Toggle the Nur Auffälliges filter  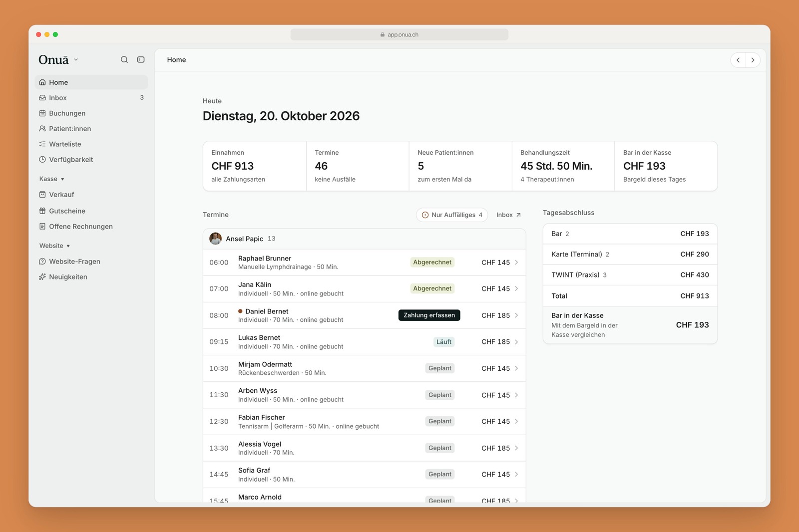click(452, 215)
